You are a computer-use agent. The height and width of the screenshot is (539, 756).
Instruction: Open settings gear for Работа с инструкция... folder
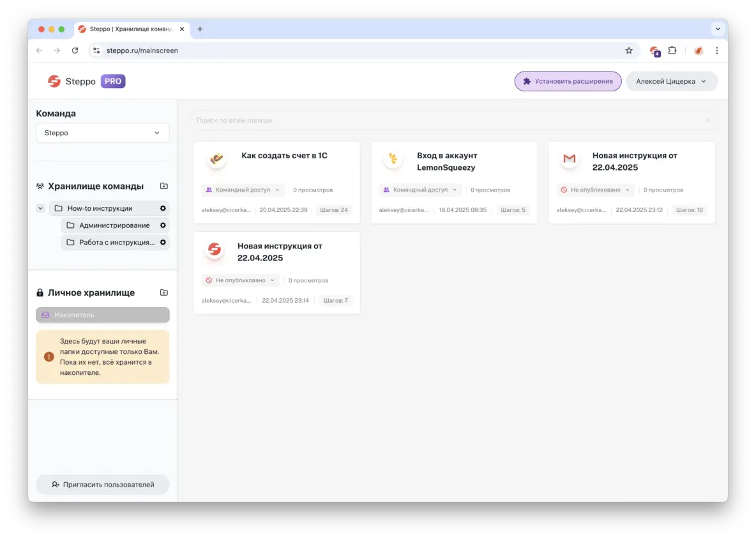point(163,242)
